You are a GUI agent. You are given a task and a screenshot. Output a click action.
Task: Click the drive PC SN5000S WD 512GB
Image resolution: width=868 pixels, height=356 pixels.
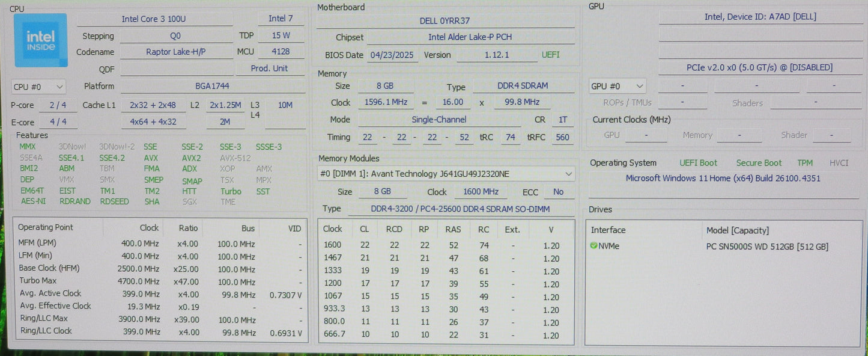(767, 247)
